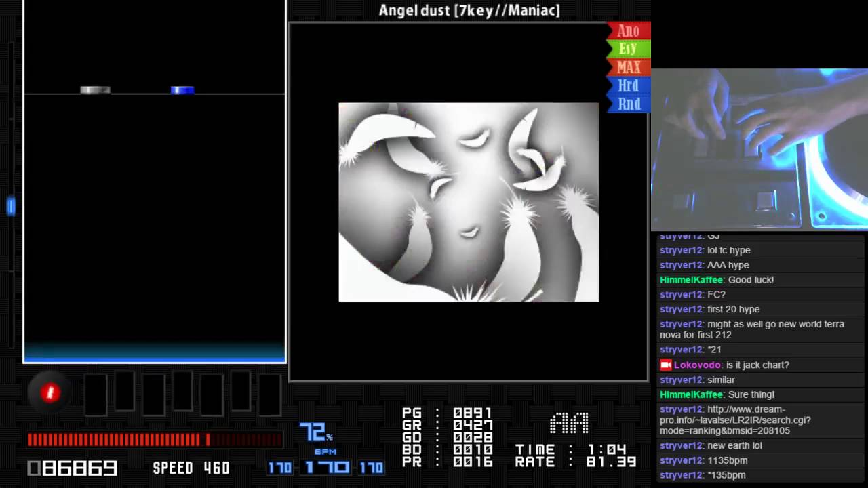Image resolution: width=868 pixels, height=488 pixels.
Task: Click the '*135bpm' chat message
Action: click(x=726, y=475)
